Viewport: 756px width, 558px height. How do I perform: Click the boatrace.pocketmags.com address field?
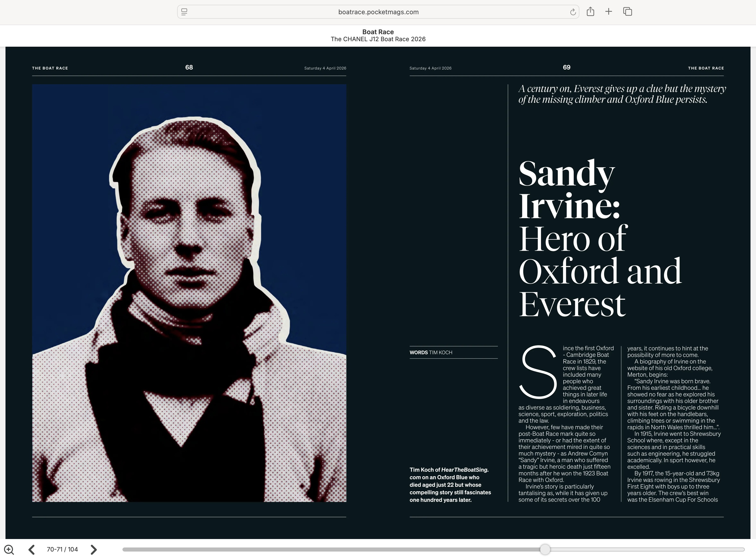(x=378, y=12)
